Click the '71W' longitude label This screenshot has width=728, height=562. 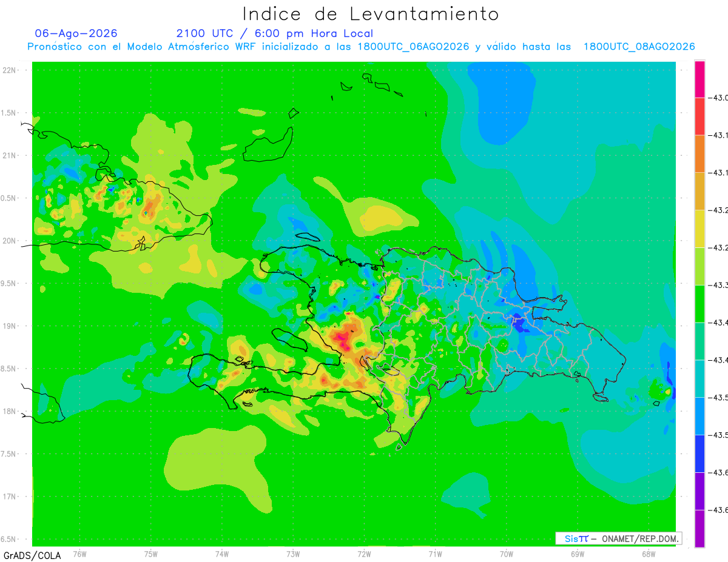[x=435, y=554]
